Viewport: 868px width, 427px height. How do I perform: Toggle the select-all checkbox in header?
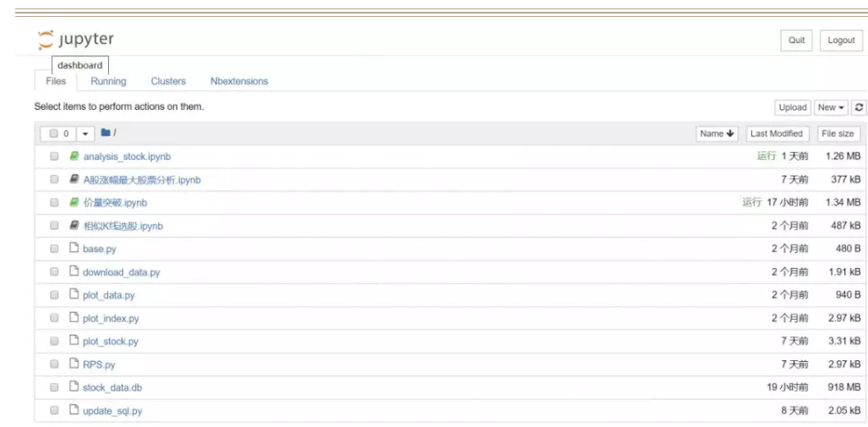tap(54, 134)
